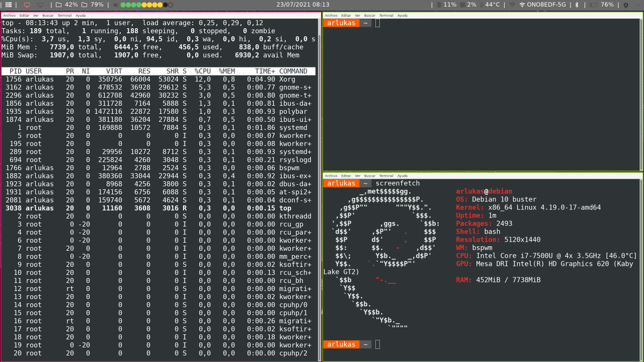Screen dimensions: 644x362
Task: Open Terminal menu in screenfetch terminal
Action: click(x=386, y=175)
